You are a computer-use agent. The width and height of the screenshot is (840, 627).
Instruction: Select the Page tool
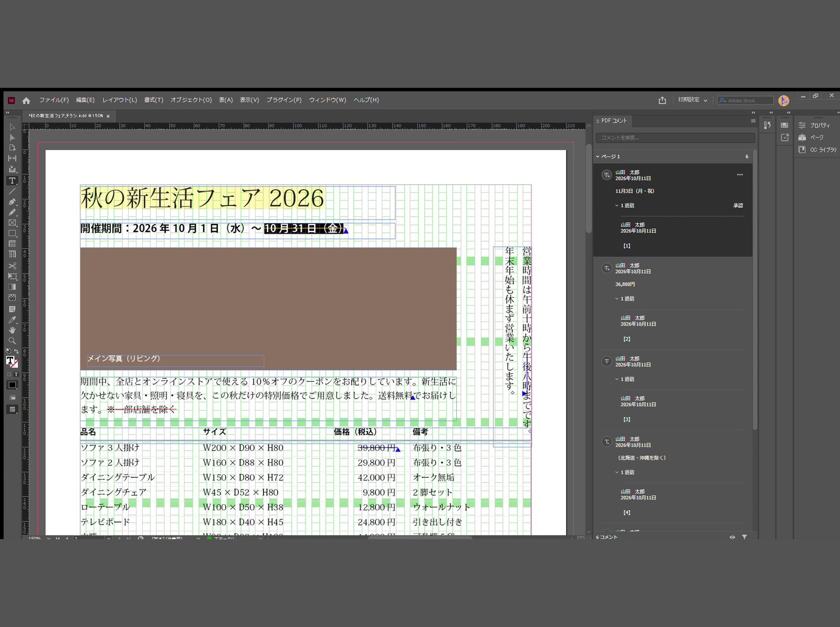pos(12,148)
